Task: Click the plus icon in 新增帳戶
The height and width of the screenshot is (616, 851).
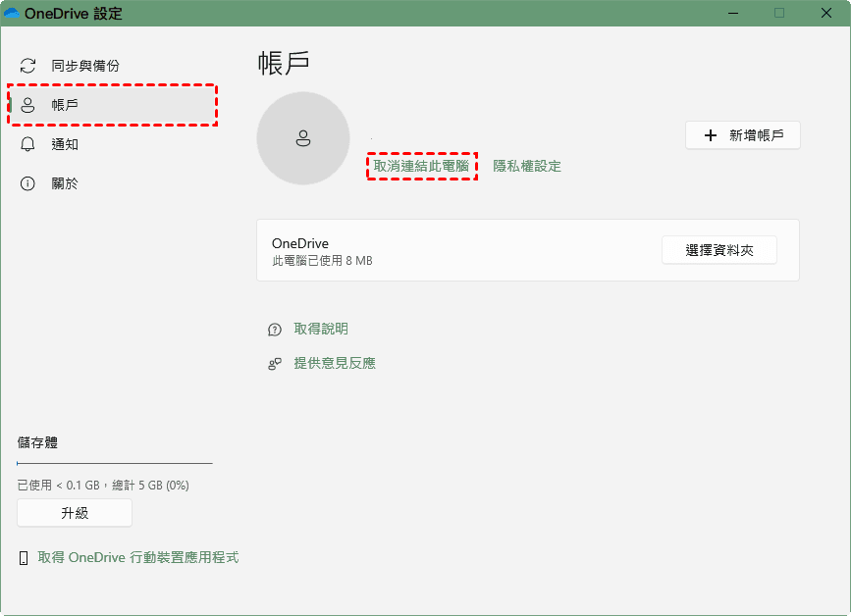Action: (711, 135)
